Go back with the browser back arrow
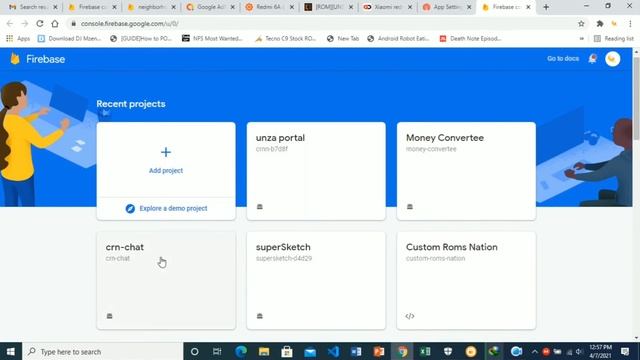640x360 pixels. (x=10, y=24)
